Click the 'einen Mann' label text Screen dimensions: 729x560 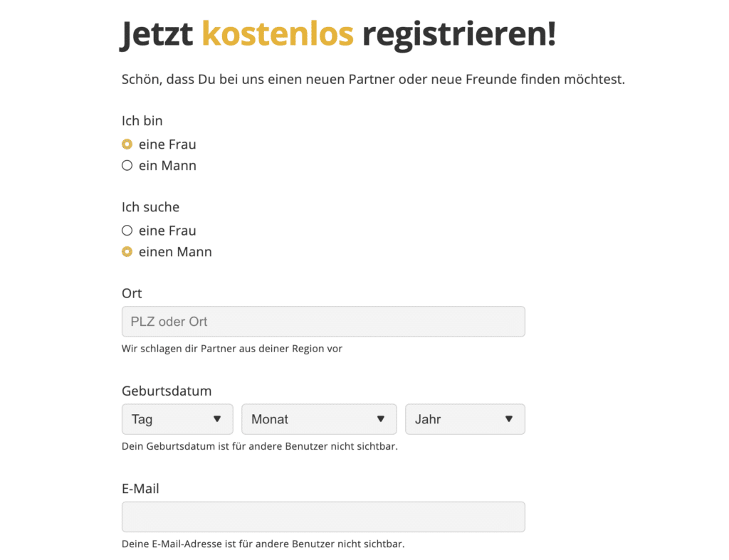(x=175, y=252)
